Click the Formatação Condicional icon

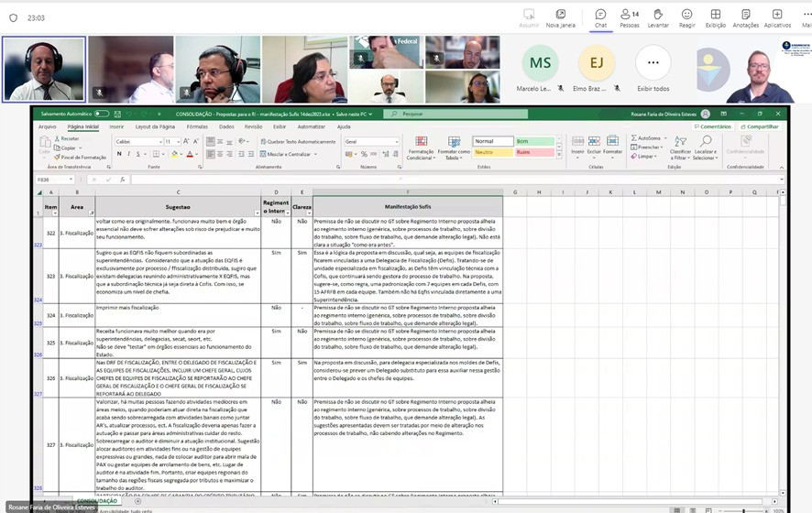[421, 147]
